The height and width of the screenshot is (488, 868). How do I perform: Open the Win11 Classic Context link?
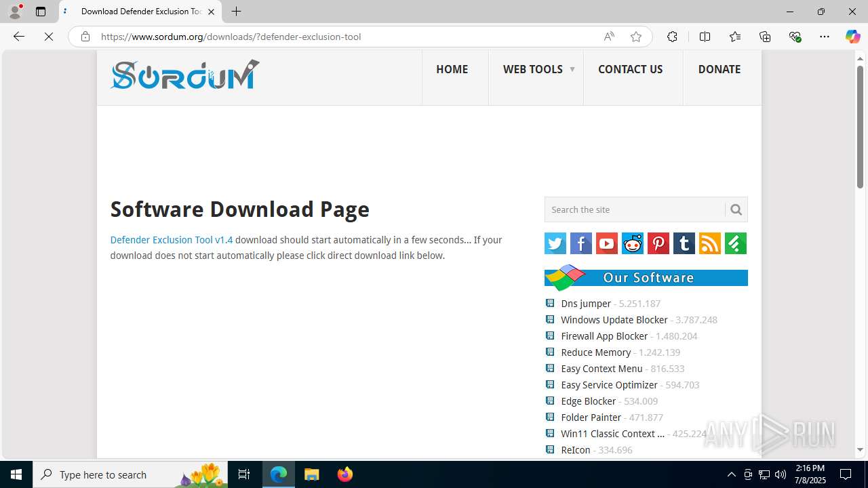pos(613,434)
